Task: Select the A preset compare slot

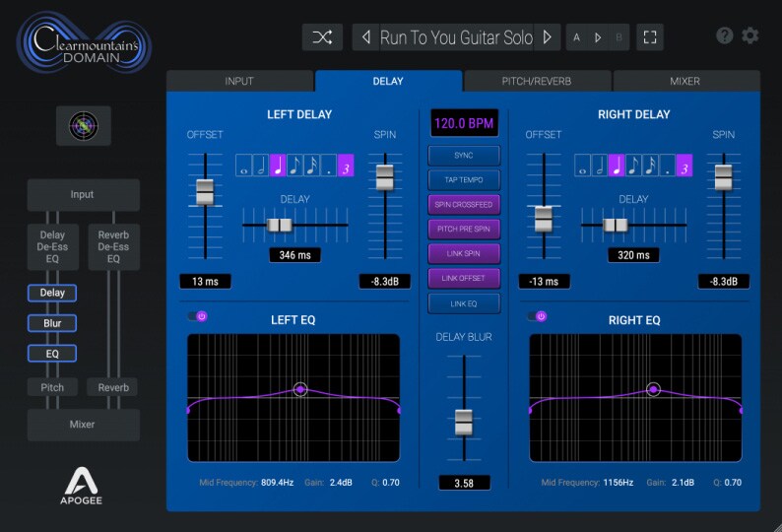Action: point(577,37)
